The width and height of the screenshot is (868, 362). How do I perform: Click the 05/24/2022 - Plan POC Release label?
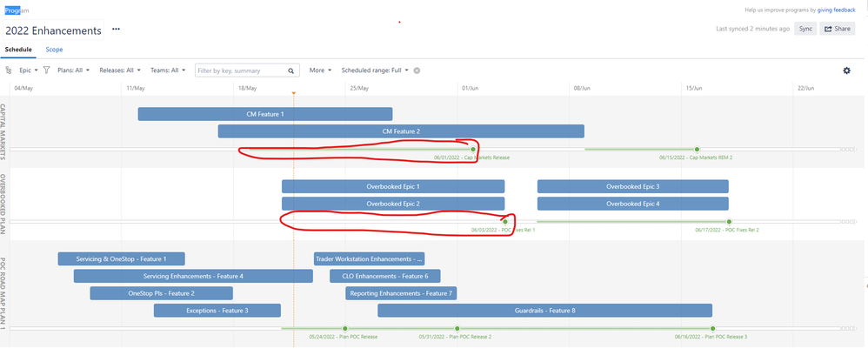(344, 337)
